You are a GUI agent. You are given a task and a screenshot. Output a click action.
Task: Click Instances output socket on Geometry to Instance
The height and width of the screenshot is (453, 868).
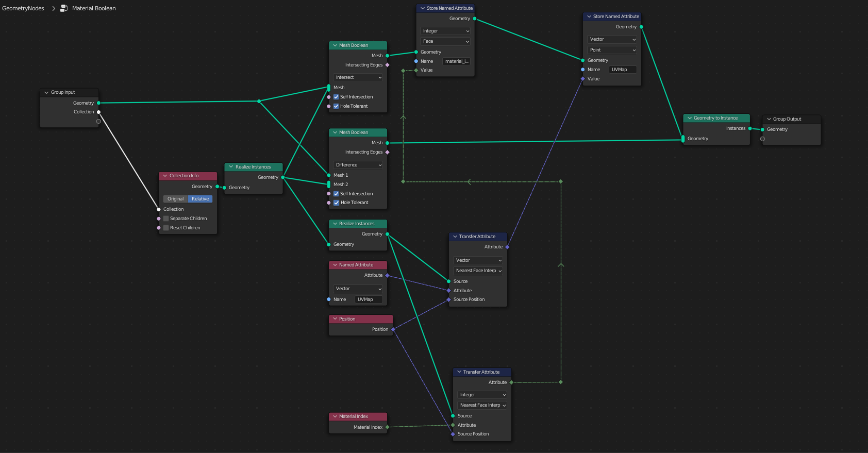coord(749,128)
